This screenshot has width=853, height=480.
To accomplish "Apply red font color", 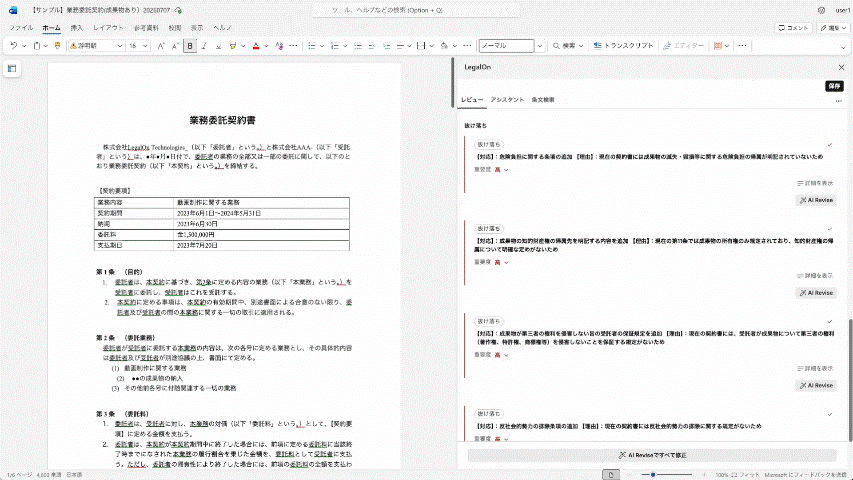I will point(256,46).
